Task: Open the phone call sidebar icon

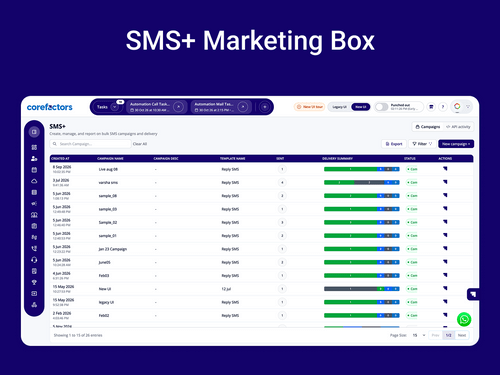Action: pos(34,248)
